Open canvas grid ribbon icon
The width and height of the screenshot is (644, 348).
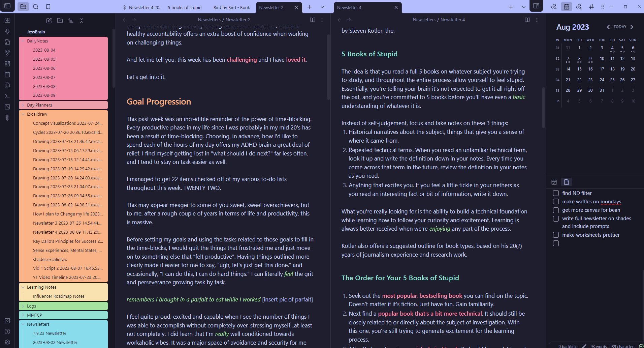pyautogui.click(x=7, y=64)
